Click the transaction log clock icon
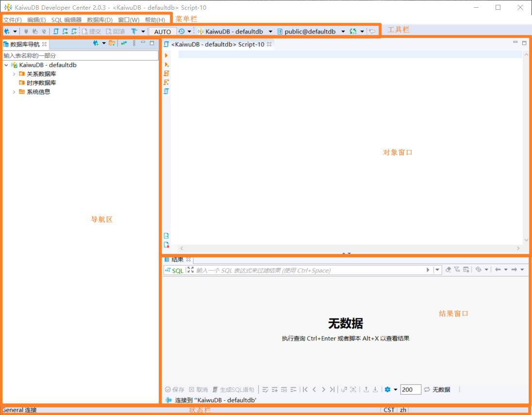This screenshot has width=532, height=415. pos(182,32)
